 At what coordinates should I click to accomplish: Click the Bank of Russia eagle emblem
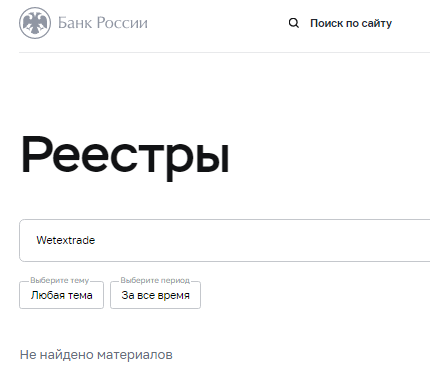coord(35,23)
